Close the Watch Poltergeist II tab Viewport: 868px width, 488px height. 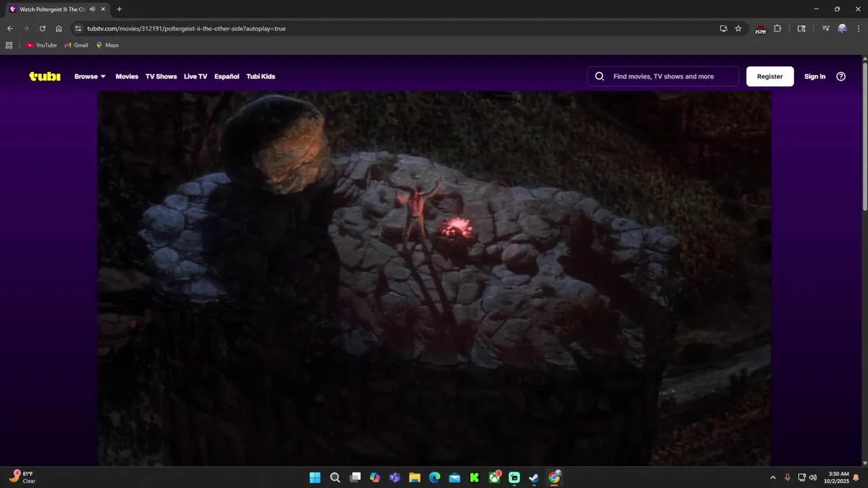[103, 9]
